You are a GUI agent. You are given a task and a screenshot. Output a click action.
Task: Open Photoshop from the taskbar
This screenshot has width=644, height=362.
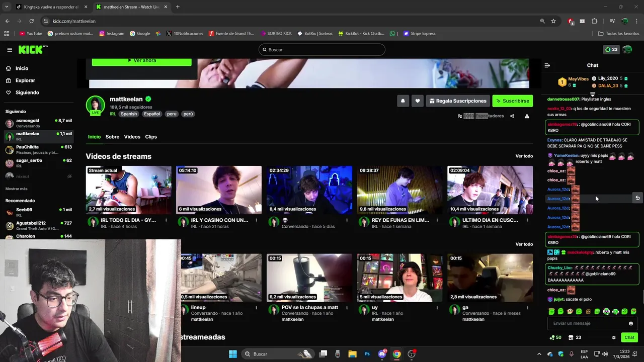pyautogui.click(x=367, y=354)
